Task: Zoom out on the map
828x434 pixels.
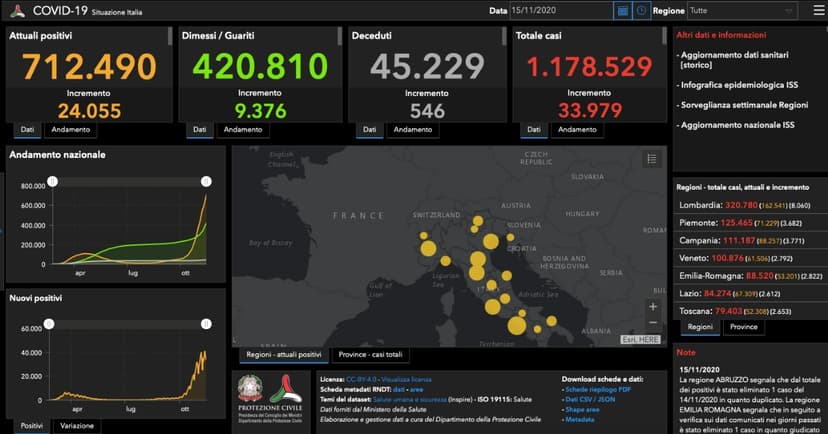Action: 652,323
